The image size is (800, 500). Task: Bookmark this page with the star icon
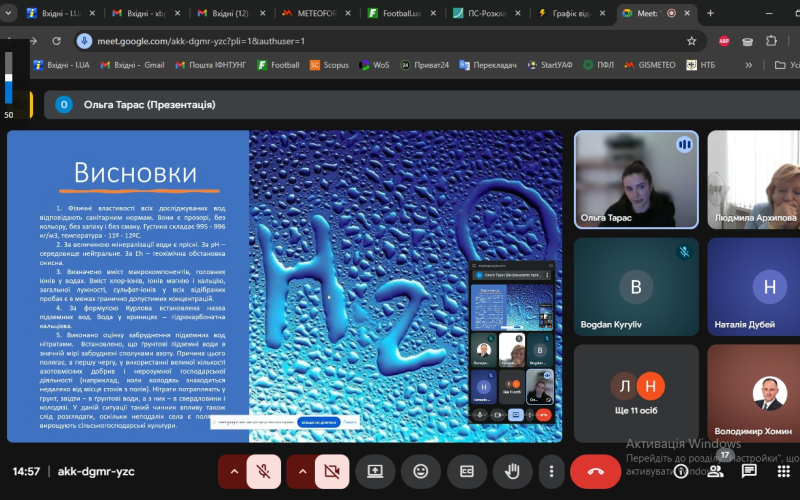click(691, 41)
